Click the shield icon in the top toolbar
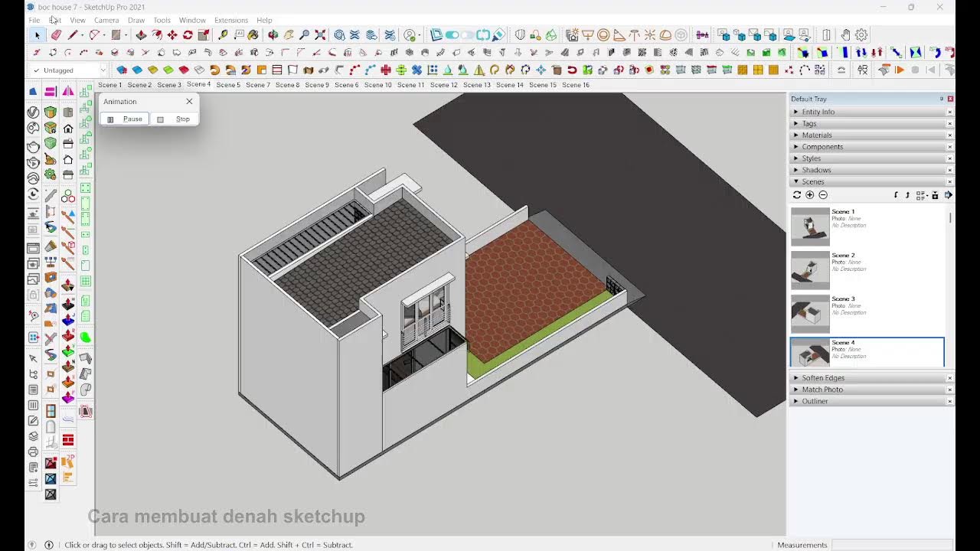 [x=520, y=35]
